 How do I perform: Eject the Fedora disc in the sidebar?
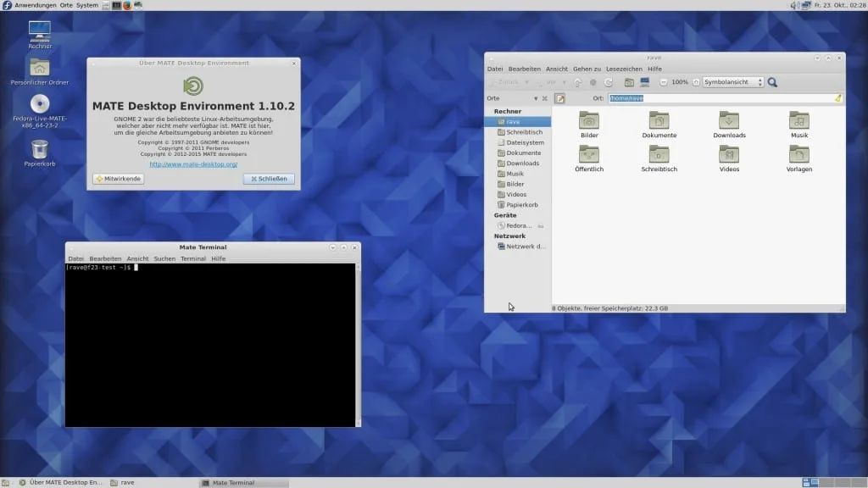[x=540, y=225]
